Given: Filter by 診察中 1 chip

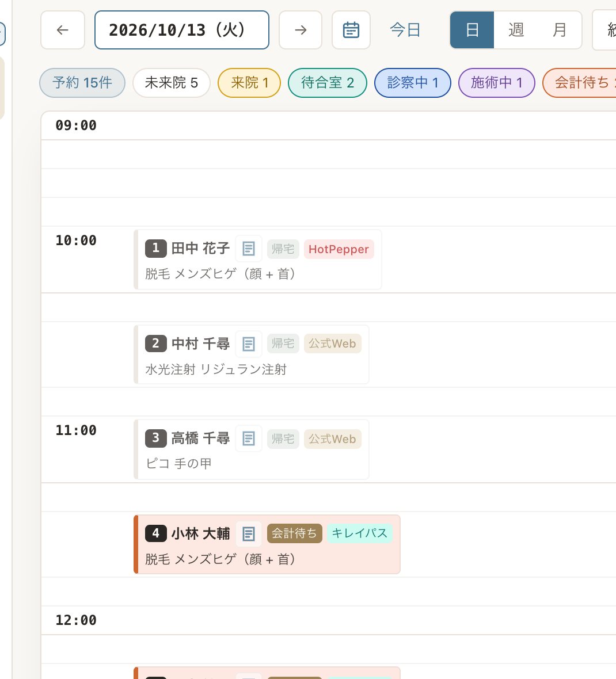Looking at the screenshot, I should 413,83.
